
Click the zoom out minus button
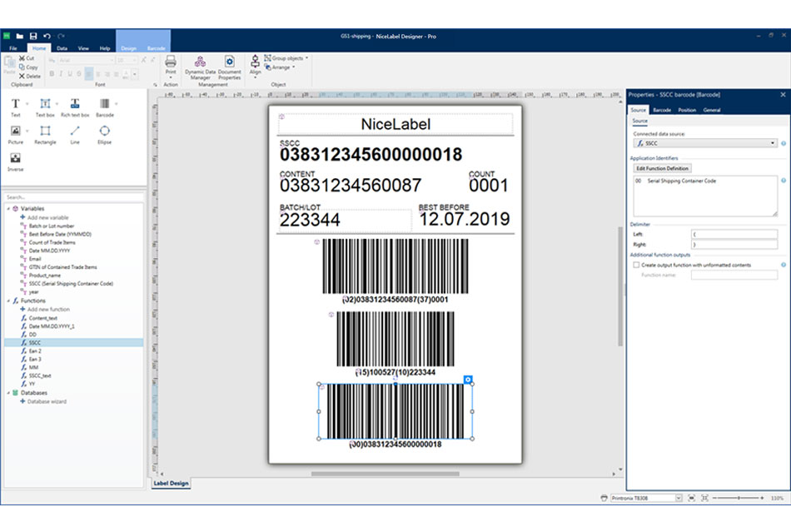click(714, 498)
